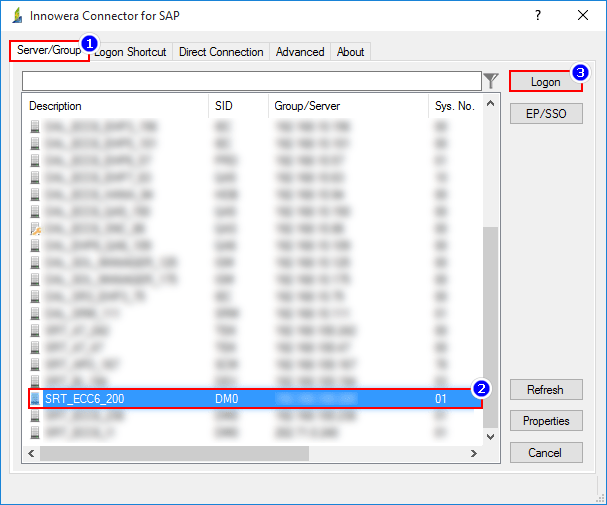The height and width of the screenshot is (505, 607).
Task: Click the vertical scrollbar up arrow
Action: pos(490,103)
